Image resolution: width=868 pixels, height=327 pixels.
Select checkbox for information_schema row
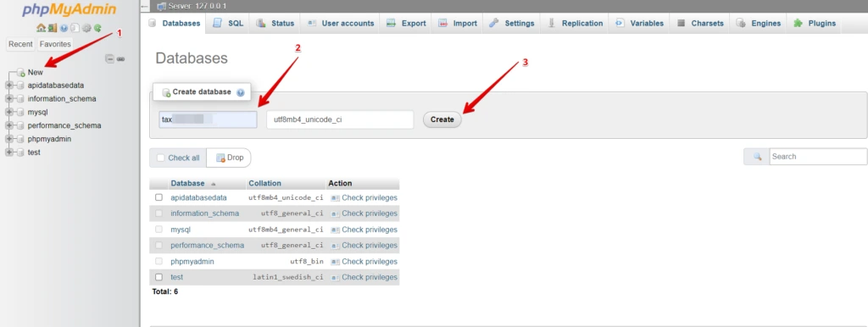(159, 213)
